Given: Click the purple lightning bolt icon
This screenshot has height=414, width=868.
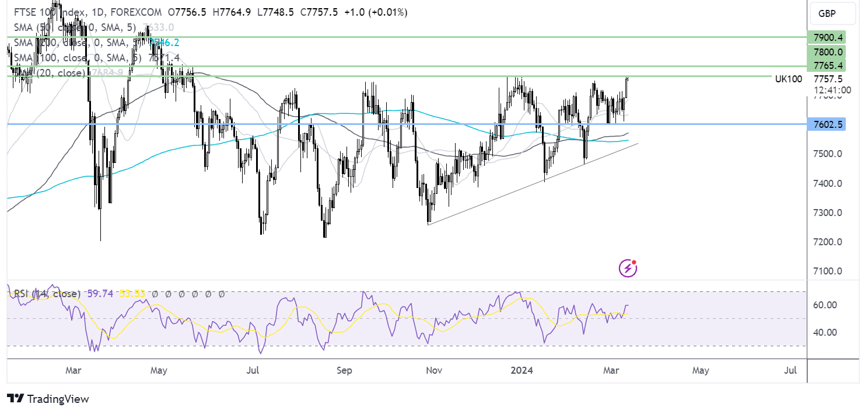Looking at the screenshot, I should [628, 269].
